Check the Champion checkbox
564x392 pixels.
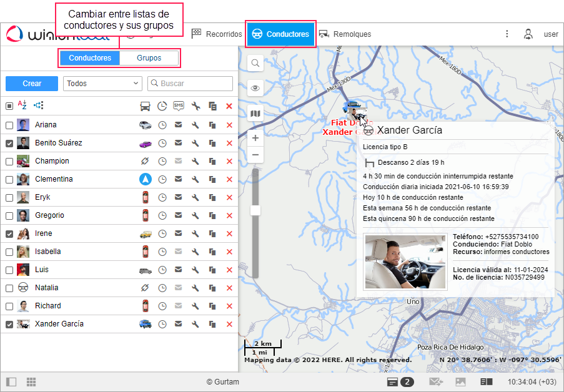pyautogui.click(x=9, y=162)
